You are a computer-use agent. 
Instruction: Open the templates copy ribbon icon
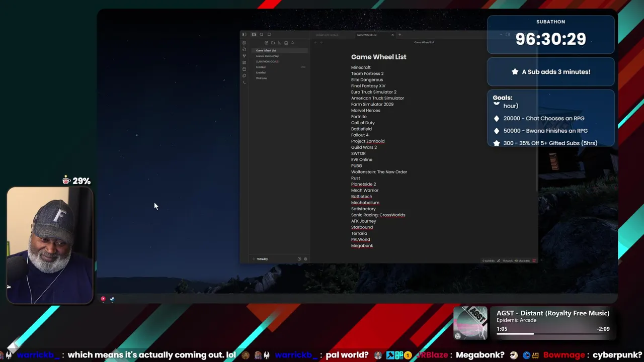[x=244, y=75]
